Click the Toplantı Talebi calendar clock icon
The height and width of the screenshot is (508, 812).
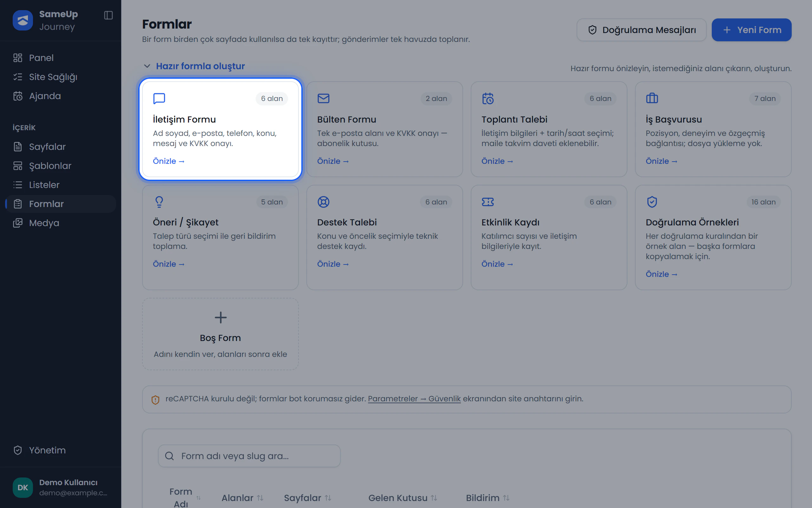pos(488,98)
